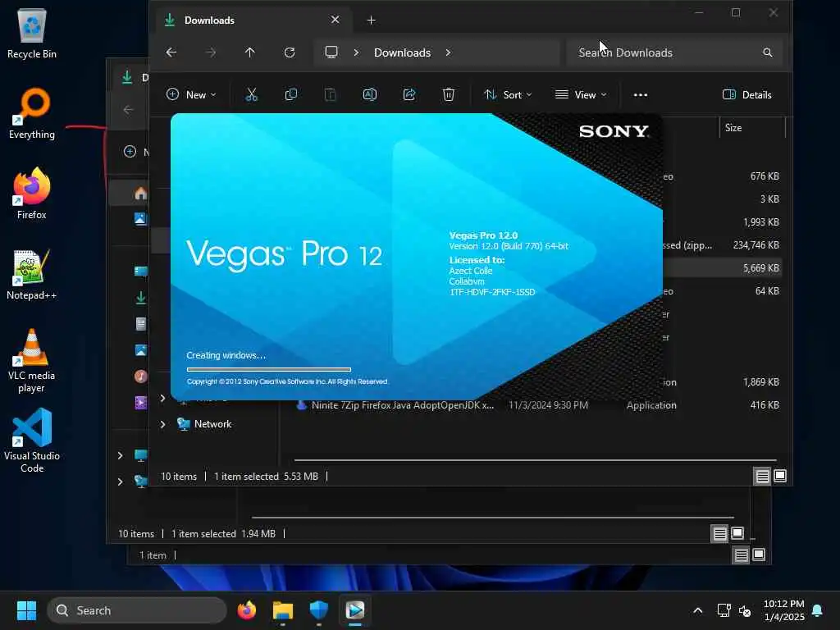Open the clock showing 10:12 PM
Image resolution: width=840 pixels, height=630 pixels.
[x=783, y=610]
